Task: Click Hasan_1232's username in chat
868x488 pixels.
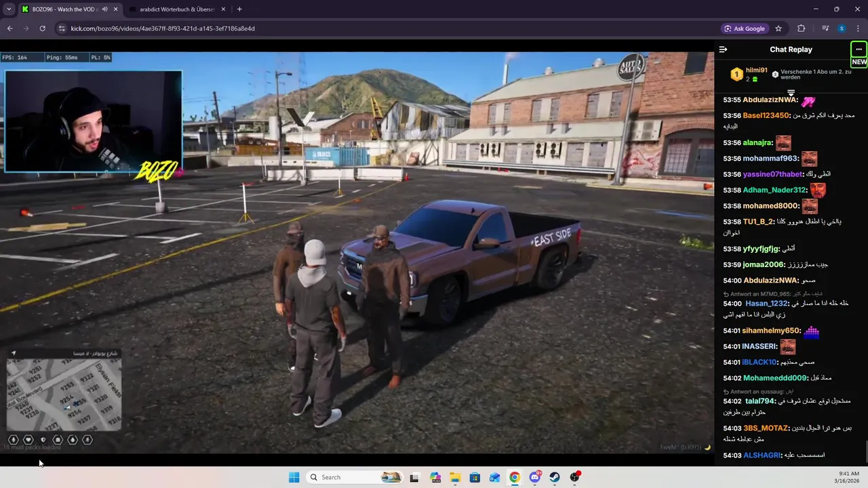Action: point(767,304)
